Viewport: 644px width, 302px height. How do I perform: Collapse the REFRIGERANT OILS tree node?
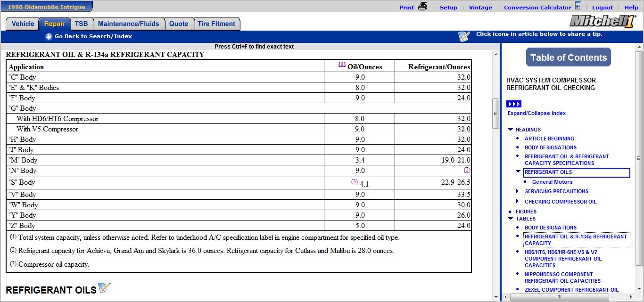(518, 172)
